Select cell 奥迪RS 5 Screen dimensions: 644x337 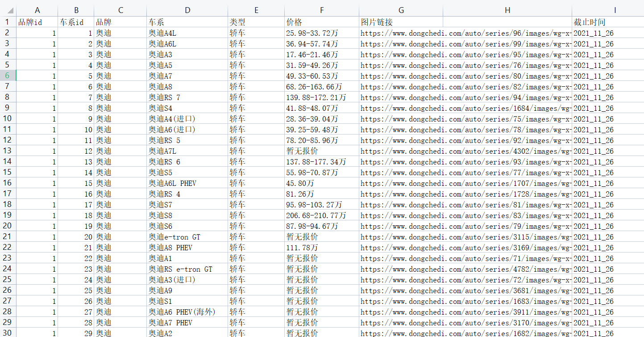tap(187, 140)
